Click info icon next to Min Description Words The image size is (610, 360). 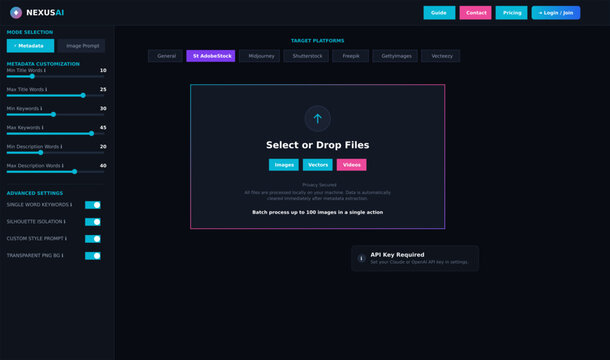61,147
